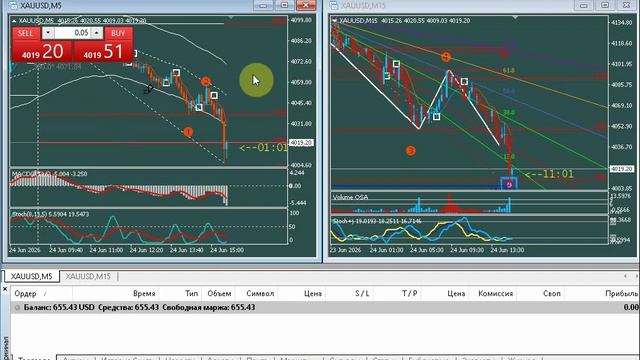640x360 pixels.
Task: Switch to the XAUUSD,M5 chart tab
Action: coord(31,276)
